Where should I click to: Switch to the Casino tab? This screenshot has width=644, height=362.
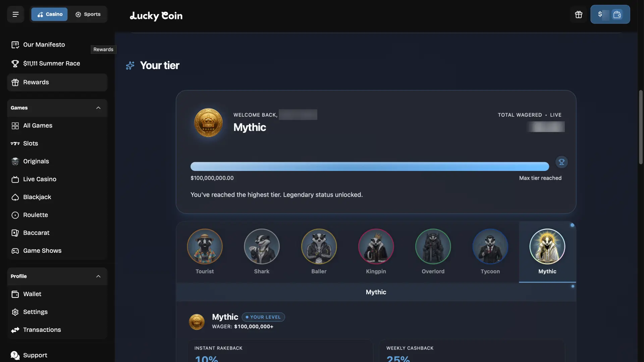tap(50, 14)
